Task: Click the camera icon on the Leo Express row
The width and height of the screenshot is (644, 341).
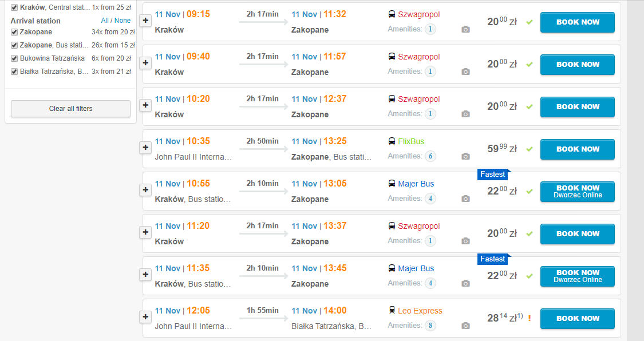Action: pos(465,326)
